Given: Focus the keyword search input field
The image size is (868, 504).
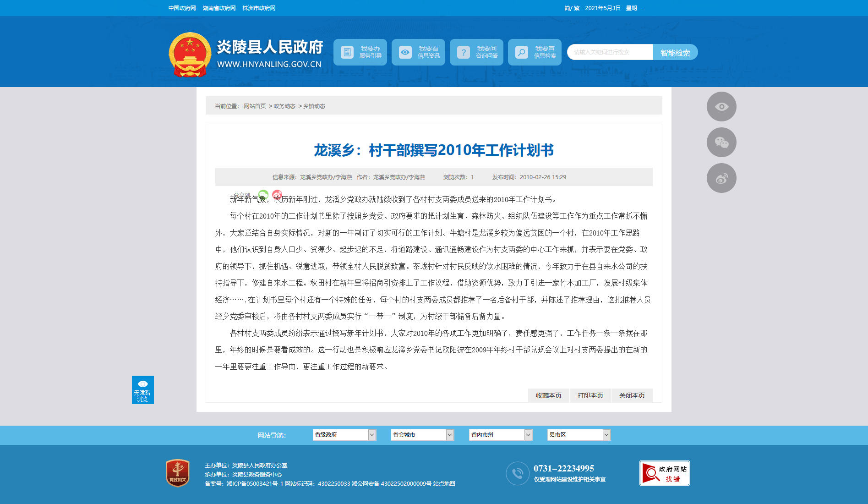Looking at the screenshot, I should 610,52.
